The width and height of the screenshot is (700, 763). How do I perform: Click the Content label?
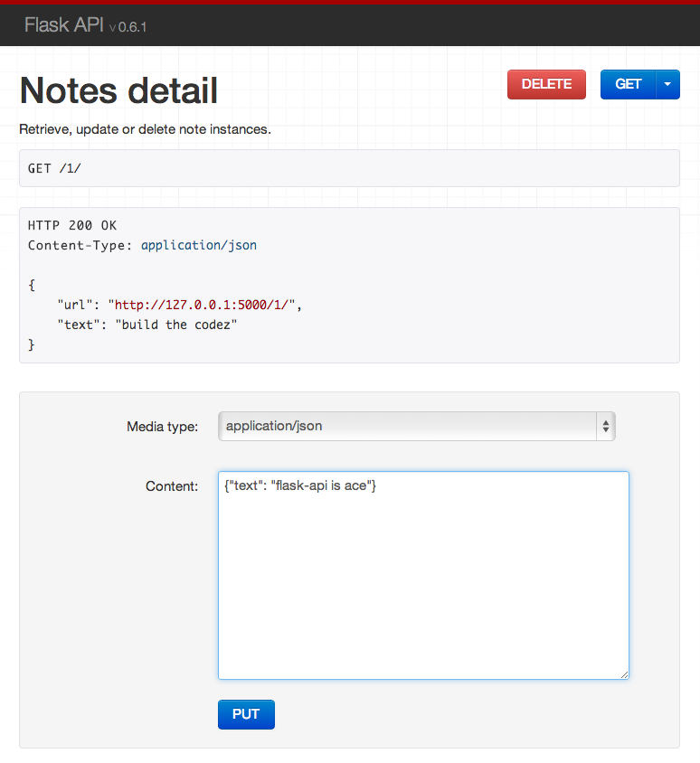pyautogui.click(x=171, y=486)
